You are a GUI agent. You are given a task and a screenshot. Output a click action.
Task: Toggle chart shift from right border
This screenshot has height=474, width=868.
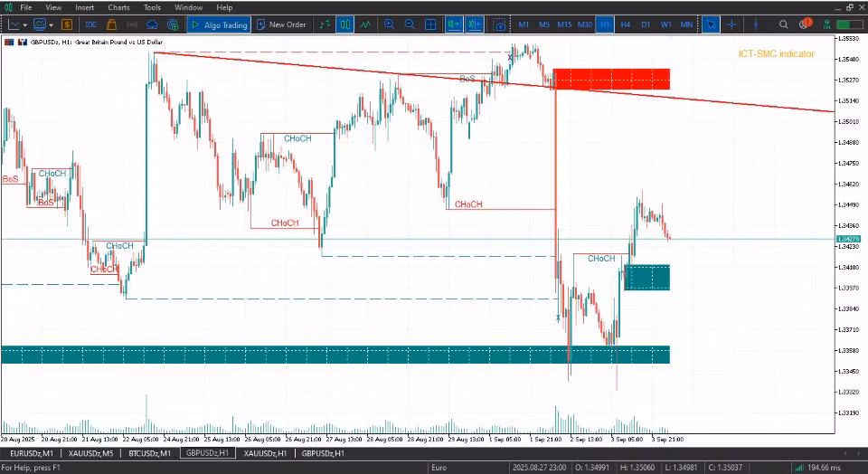(475, 24)
